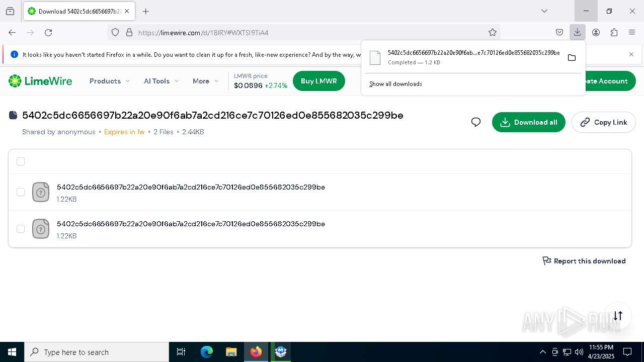This screenshot has height=362, width=644.
Task: Open the Extensions puzzle icon
Action: coord(614,32)
